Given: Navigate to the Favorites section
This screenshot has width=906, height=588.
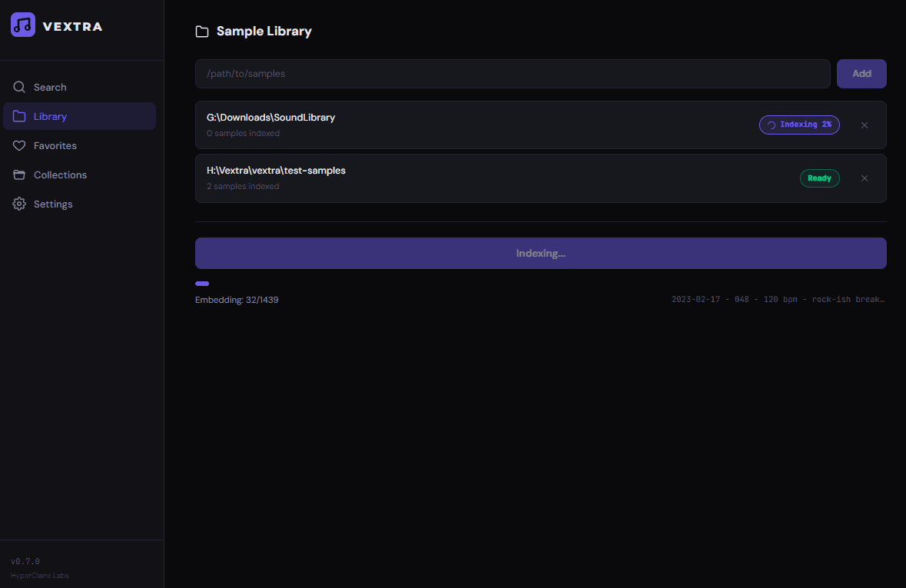Looking at the screenshot, I should (54, 145).
